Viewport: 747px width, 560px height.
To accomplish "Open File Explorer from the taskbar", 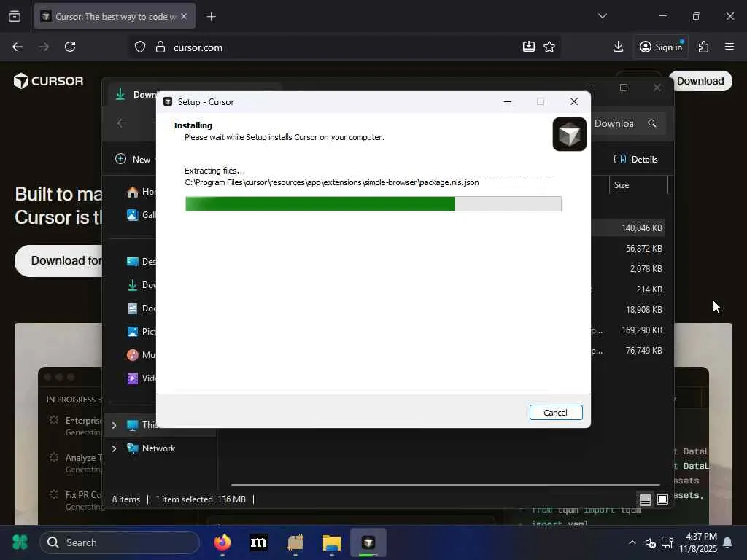I will coord(332,542).
